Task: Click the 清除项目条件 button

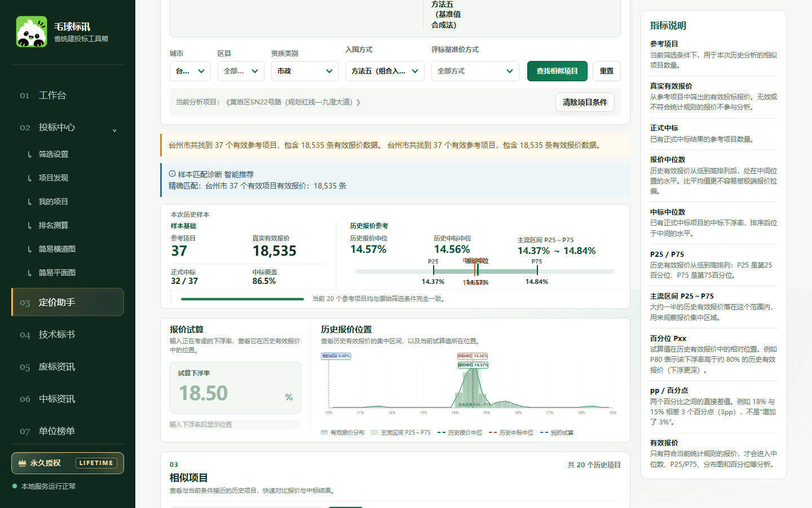Action: coord(585,102)
